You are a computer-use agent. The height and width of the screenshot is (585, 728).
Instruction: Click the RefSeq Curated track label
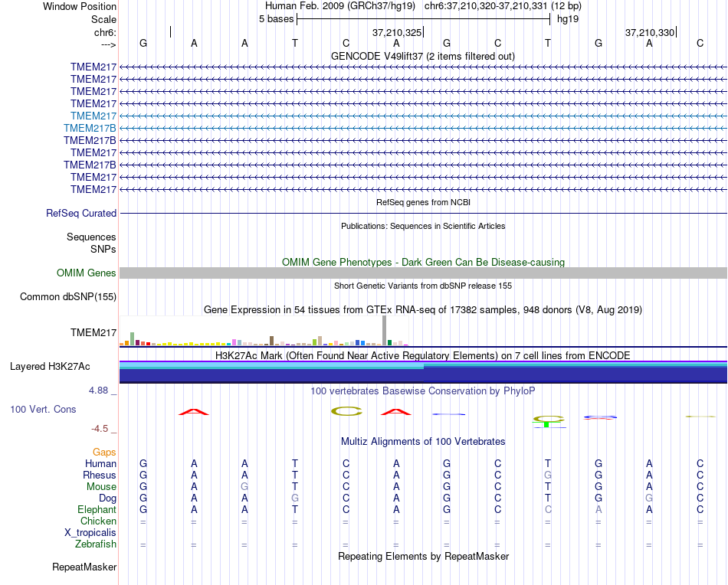[x=81, y=214]
